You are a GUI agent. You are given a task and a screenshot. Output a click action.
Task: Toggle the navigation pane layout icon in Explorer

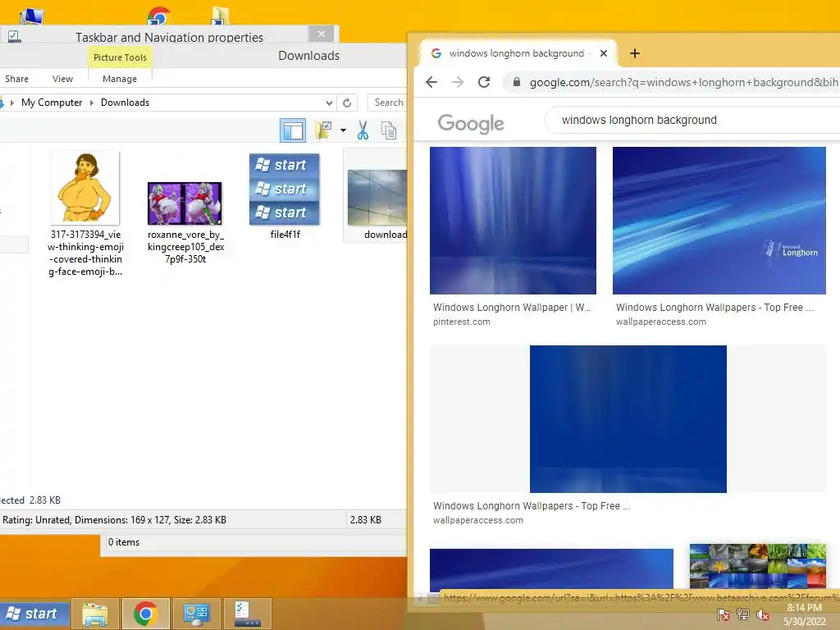293,130
